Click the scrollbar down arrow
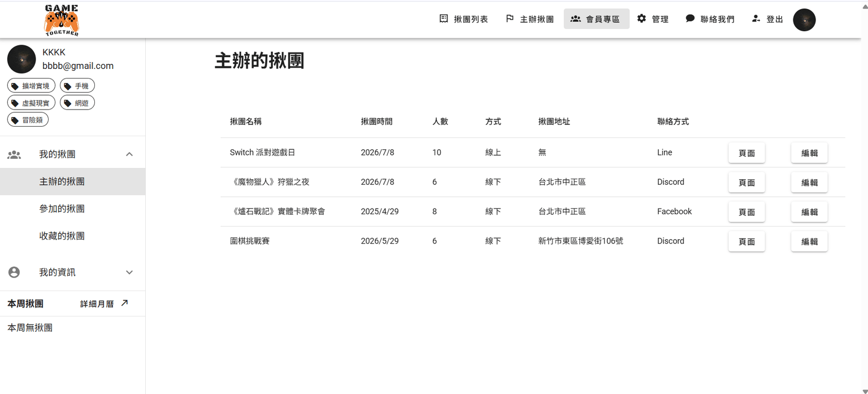868x394 pixels. 863,391
